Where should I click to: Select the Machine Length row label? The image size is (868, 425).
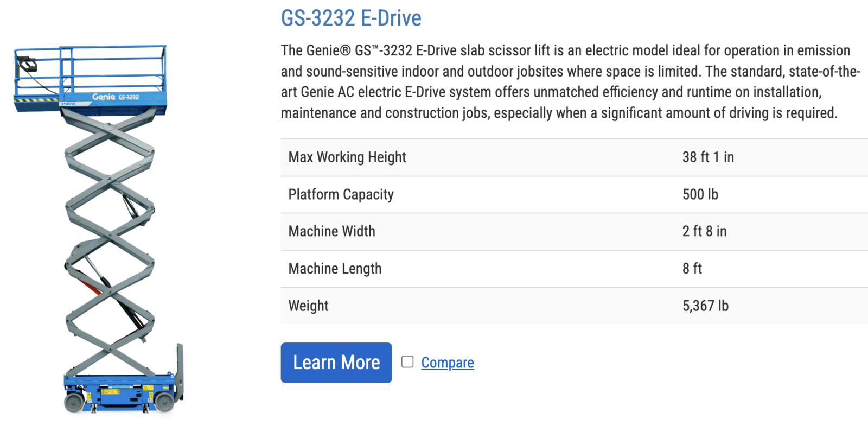click(335, 269)
